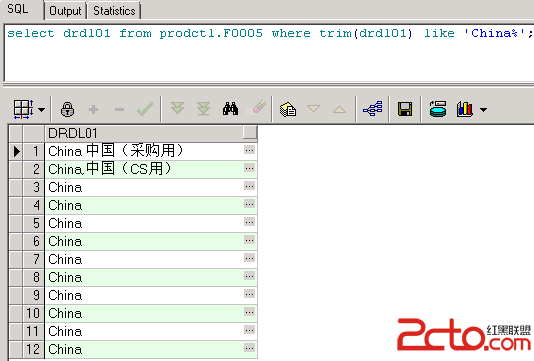Click row number 7 header

tap(33, 259)
